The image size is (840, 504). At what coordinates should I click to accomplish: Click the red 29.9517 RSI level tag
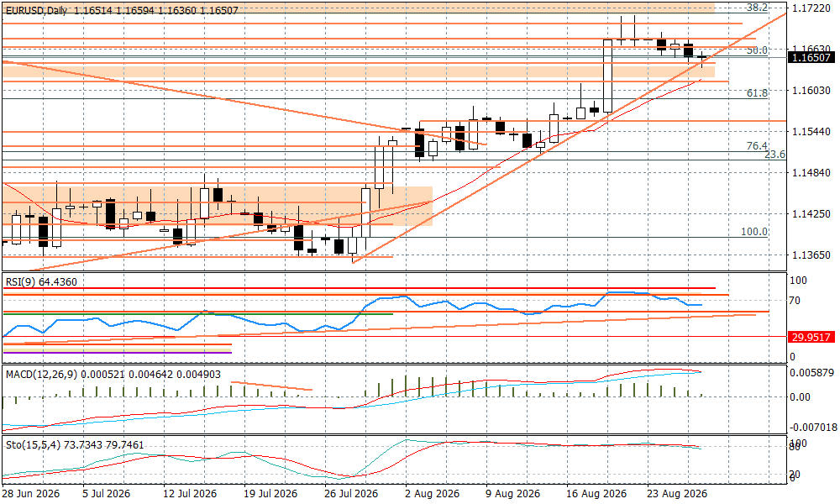tap(811, 337)
